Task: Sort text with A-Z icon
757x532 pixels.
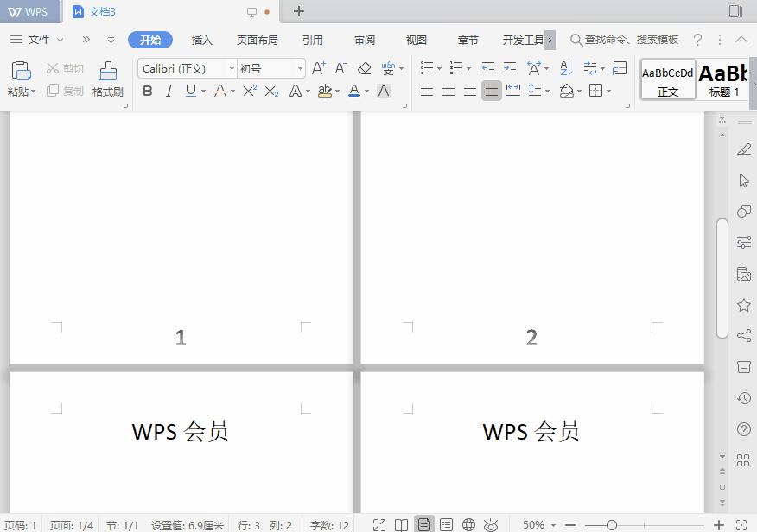Action: pos(566,68)
